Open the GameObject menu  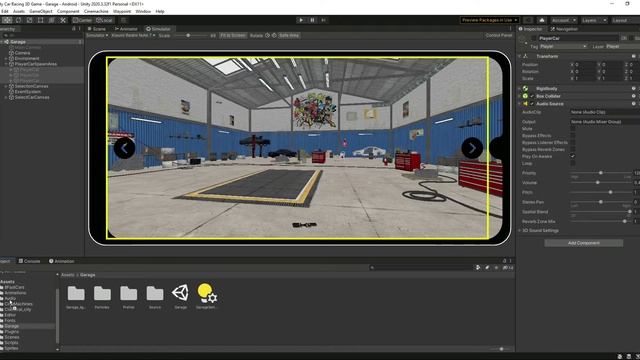(41, 11)
